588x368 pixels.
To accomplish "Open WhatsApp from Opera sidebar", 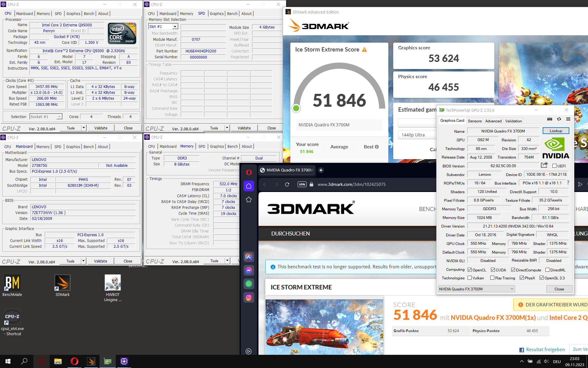I will coord(249,284).
